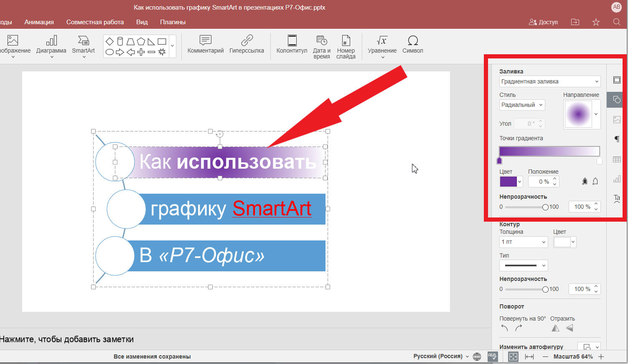Open the Тип line type dropdown

coord(524,265)
